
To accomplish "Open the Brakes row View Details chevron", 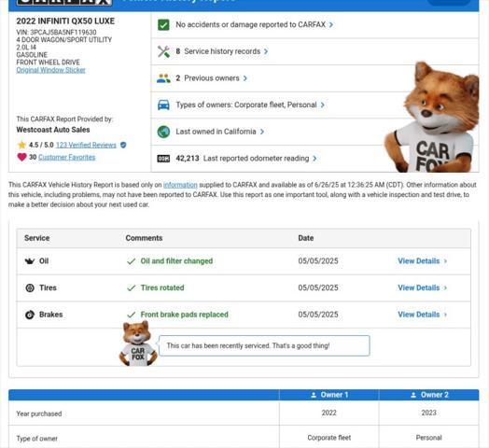I will 445,315.
